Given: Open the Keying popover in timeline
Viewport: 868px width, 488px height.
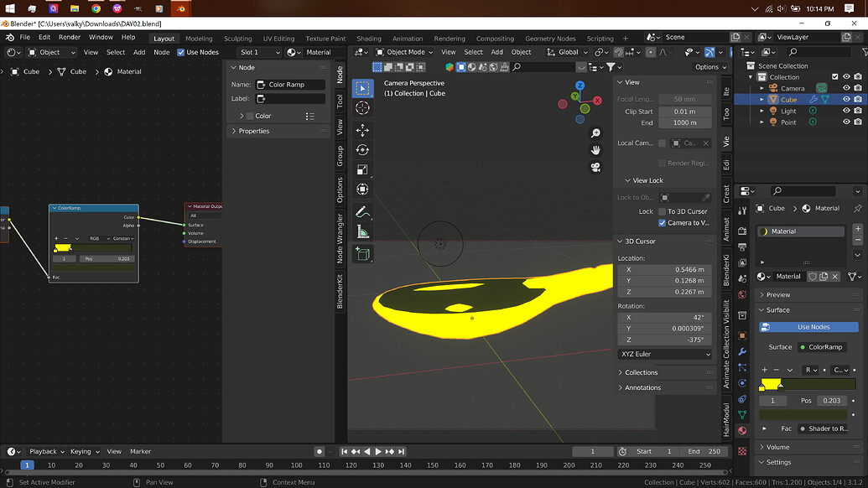Looking at the screenshot, I should (85, 451).
